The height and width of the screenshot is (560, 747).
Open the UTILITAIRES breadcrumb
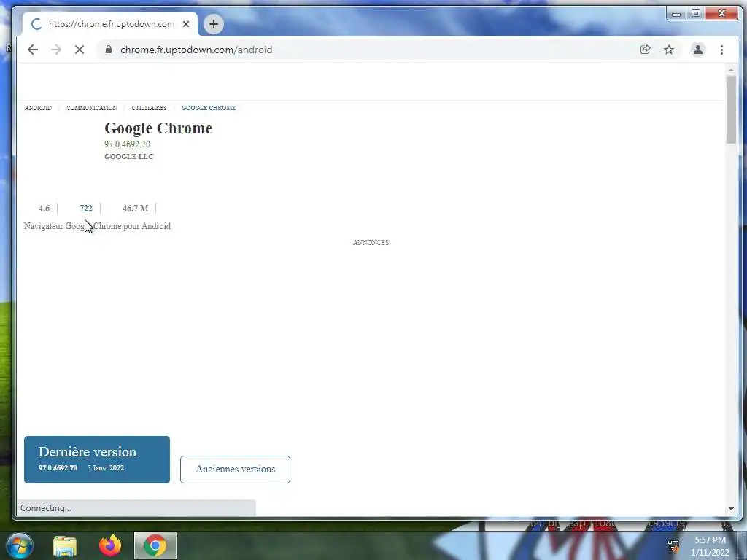pos(149,108)
